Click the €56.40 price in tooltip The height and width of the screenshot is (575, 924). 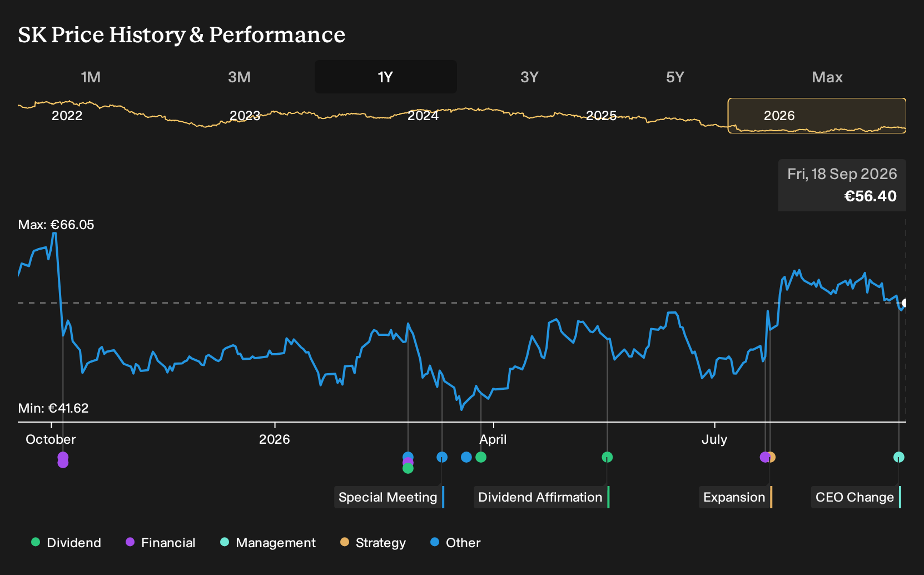870,196
